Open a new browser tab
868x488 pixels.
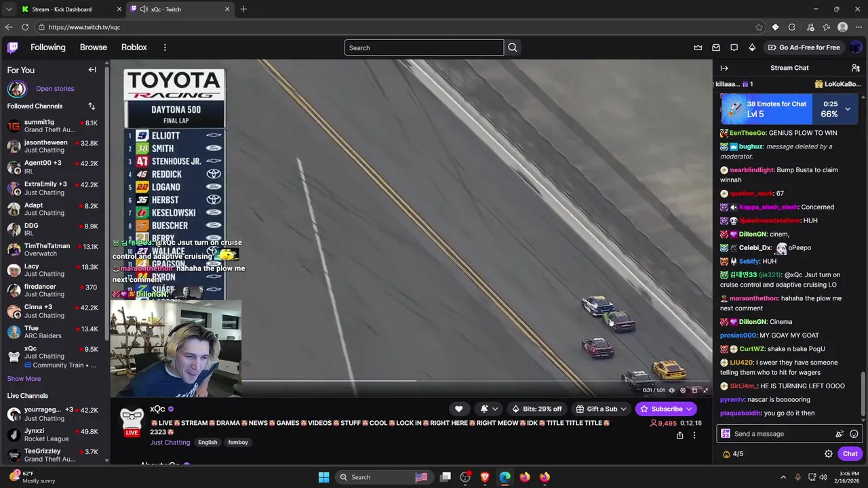243,9
